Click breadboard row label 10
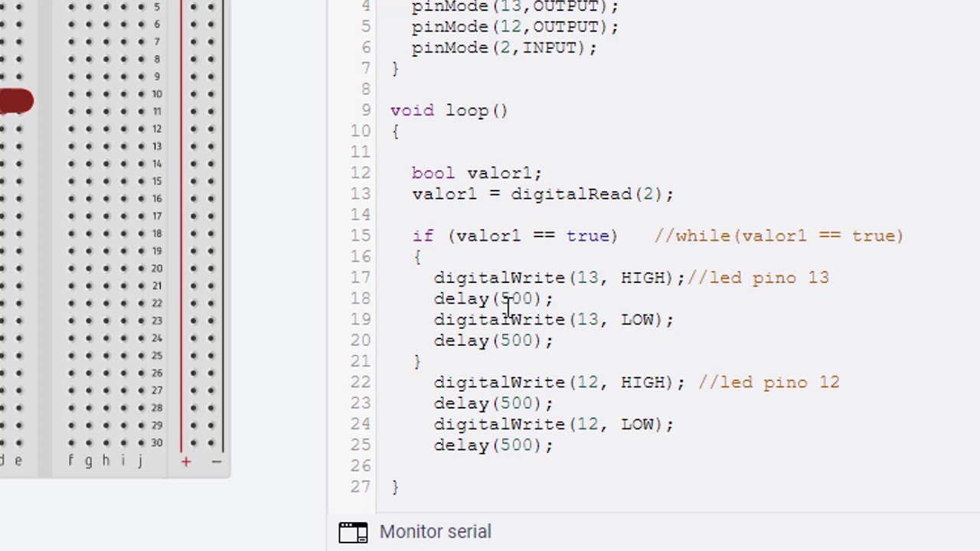The image size is (980, 551). (156, 94)
